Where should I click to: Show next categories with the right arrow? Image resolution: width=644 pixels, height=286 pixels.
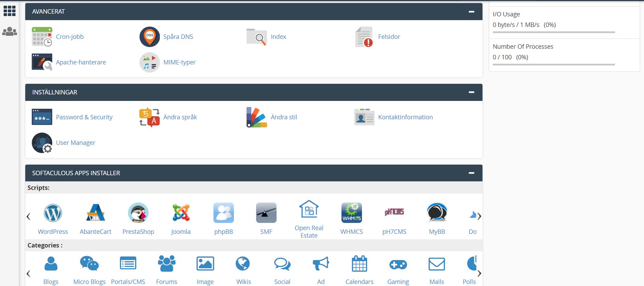click(x=479, y=273)
